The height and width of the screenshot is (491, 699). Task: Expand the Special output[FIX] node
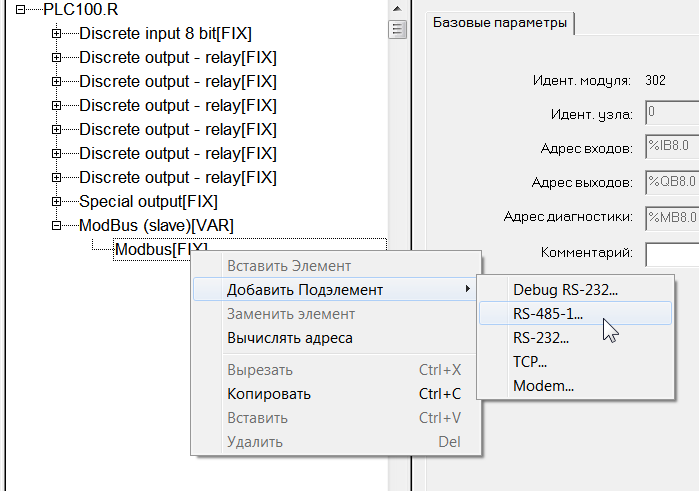pyautogui.click(x=57, y=201)
